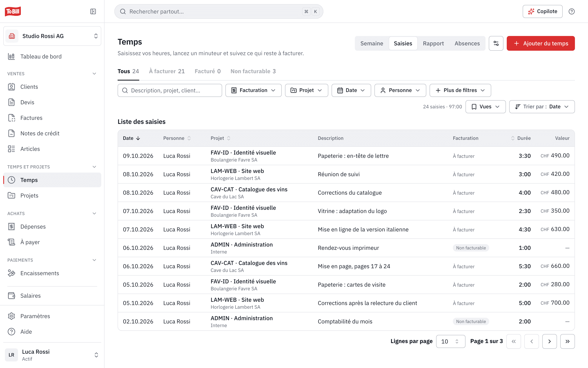The width and height of the screenshot is (588, 368).
Task: Change Lignes par page value 10
Action: [450, 341]
